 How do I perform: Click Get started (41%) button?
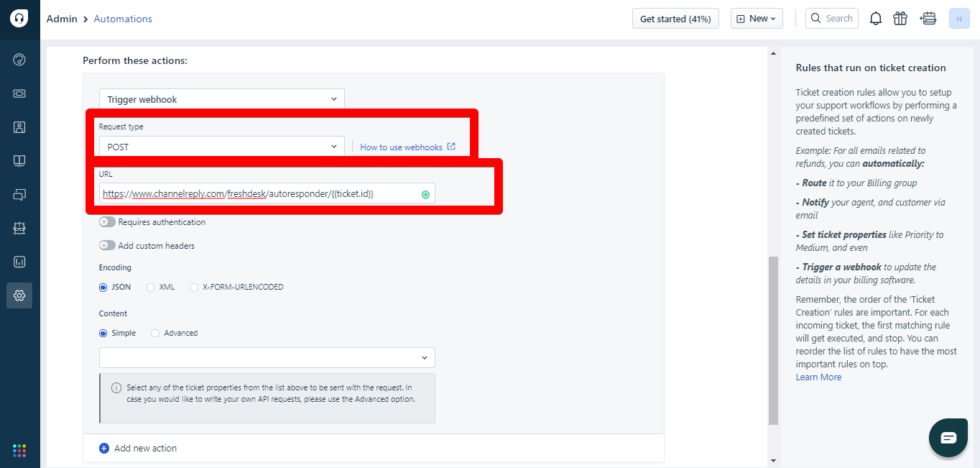click(x=675, y=19)
